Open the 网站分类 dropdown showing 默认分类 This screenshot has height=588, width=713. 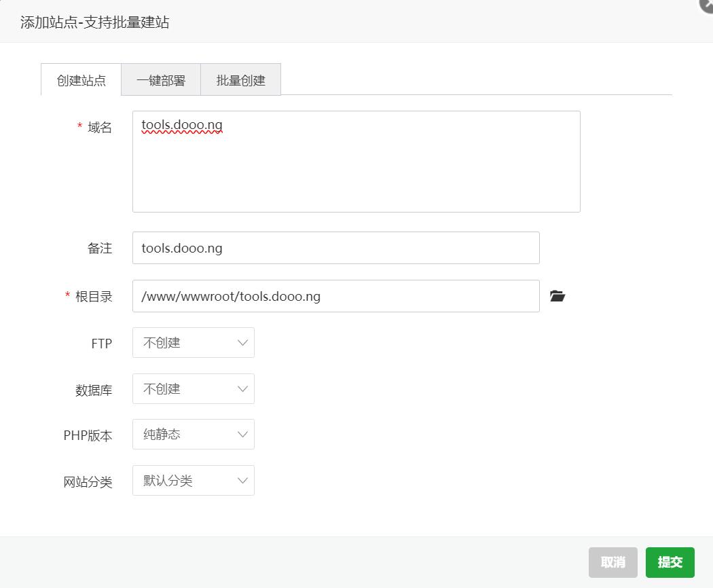[194, 481]
